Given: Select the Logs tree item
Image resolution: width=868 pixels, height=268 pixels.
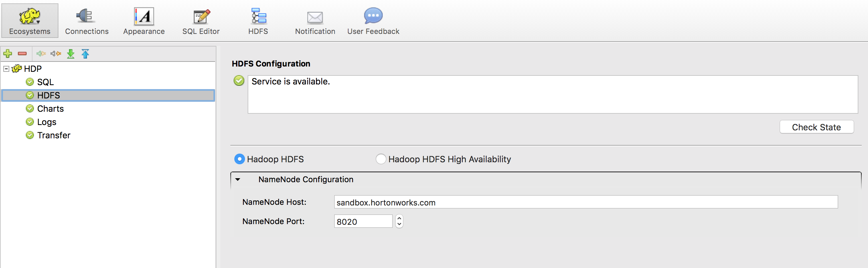Looking at the screenshot, I should pos(46,122).
